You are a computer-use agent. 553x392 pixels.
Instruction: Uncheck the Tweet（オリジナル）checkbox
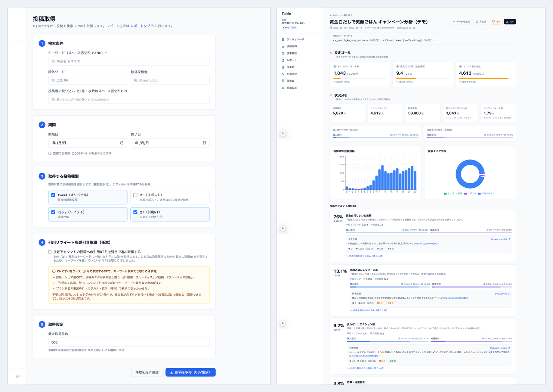(x=53, y=195)
